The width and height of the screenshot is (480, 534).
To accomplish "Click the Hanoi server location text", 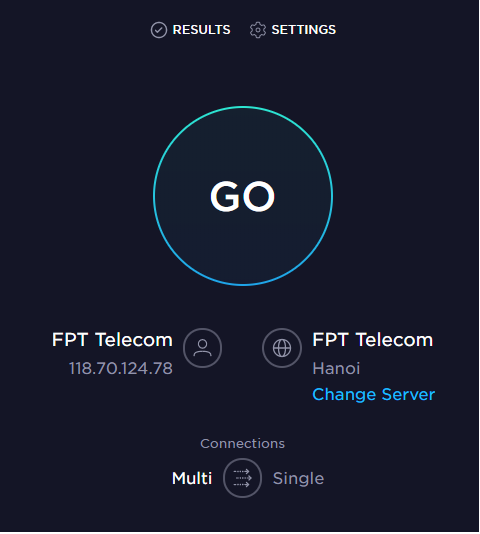I will pyautogui.click(x=336, y=369).
